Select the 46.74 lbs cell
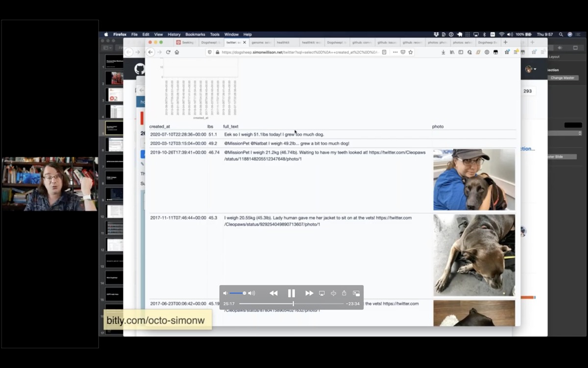 pos(214,153)
